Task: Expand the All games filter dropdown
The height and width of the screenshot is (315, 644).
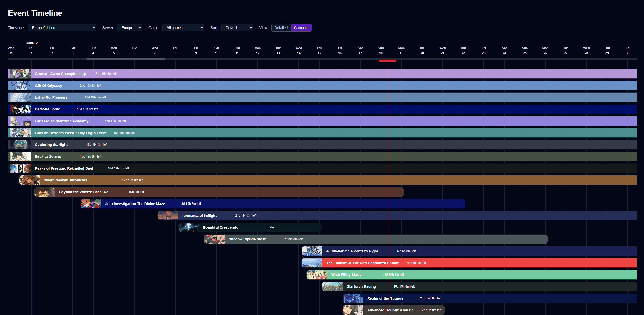Action: coord(183,28)
